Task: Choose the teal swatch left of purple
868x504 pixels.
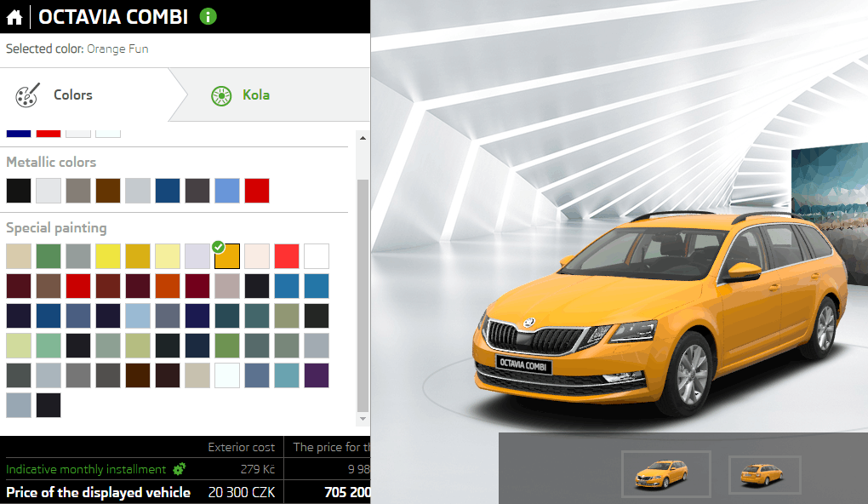Action: [x=287, y=375]
